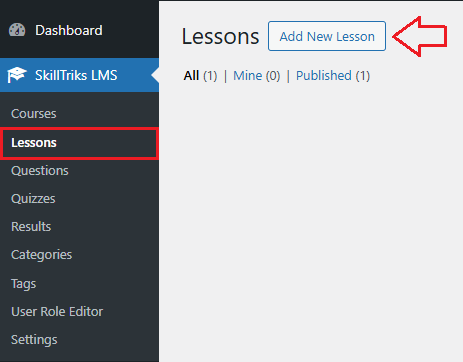Click the active menu pointer notch
Image resolution: width=463 pixels, height=362 pixels.
[155, 75]
